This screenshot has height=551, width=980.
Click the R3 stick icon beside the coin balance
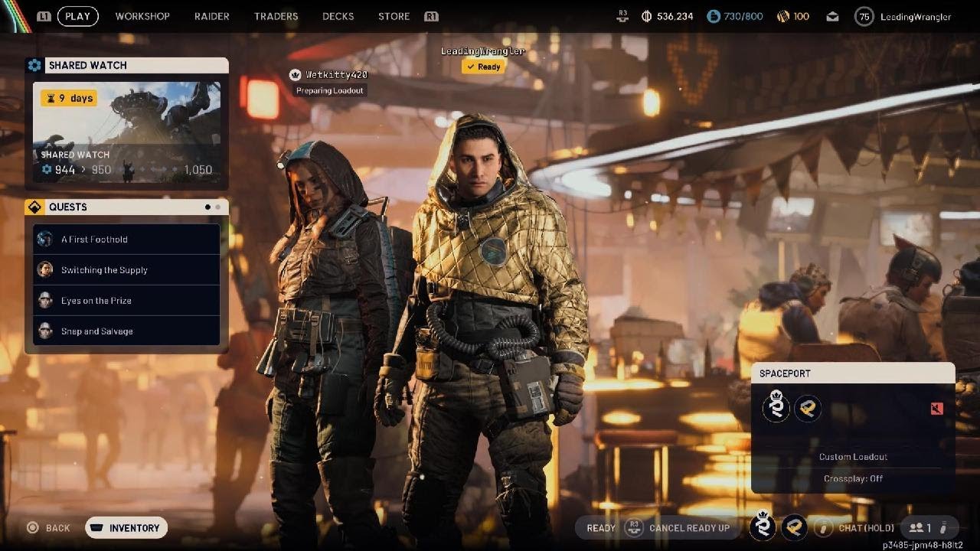622,16
